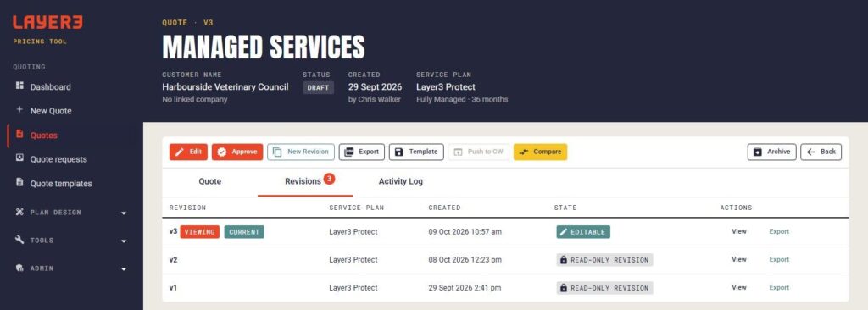Expand the Tools section arrow
Image resolution: width=868 pixels, height=310 pixels.
point(124,241)
